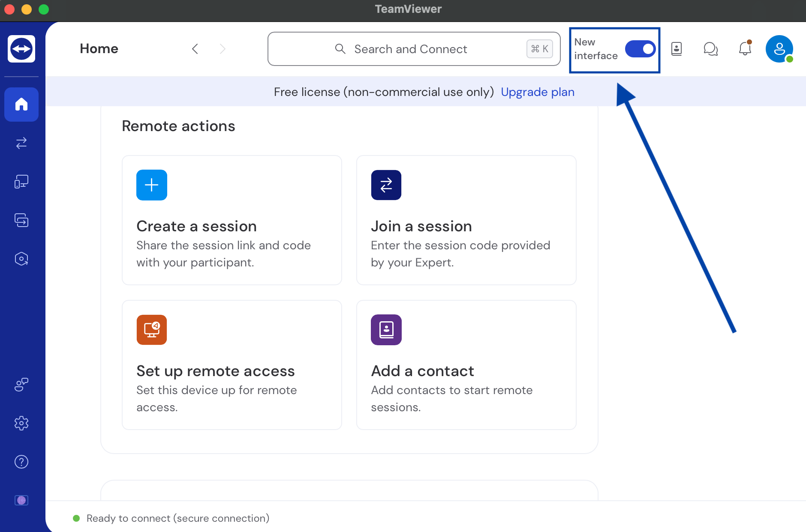Open the sidebar icon showing two stacked screens
The height and width of the screenshot is (532, 806).
[x=21, y=220]
